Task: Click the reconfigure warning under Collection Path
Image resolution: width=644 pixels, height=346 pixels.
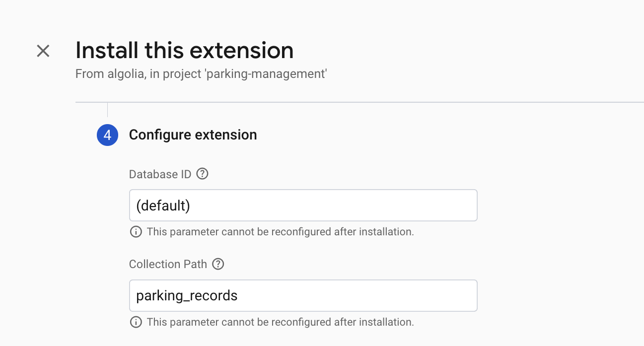Action: click(x=280, y=322)
